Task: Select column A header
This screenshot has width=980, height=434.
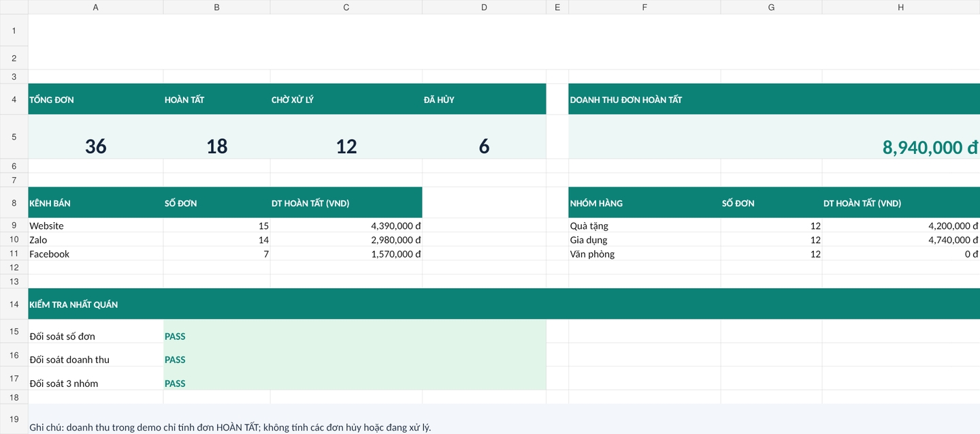Action: (x=95, y=7)
